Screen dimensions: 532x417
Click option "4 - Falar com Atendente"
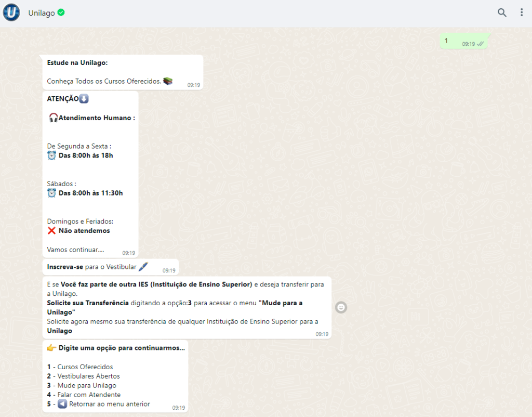point(84,395)
